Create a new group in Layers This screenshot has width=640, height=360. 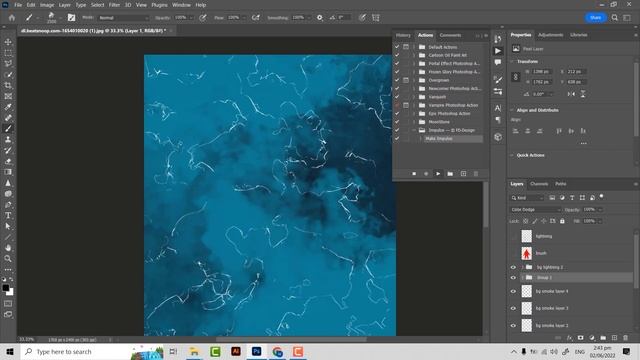(603, 338)
